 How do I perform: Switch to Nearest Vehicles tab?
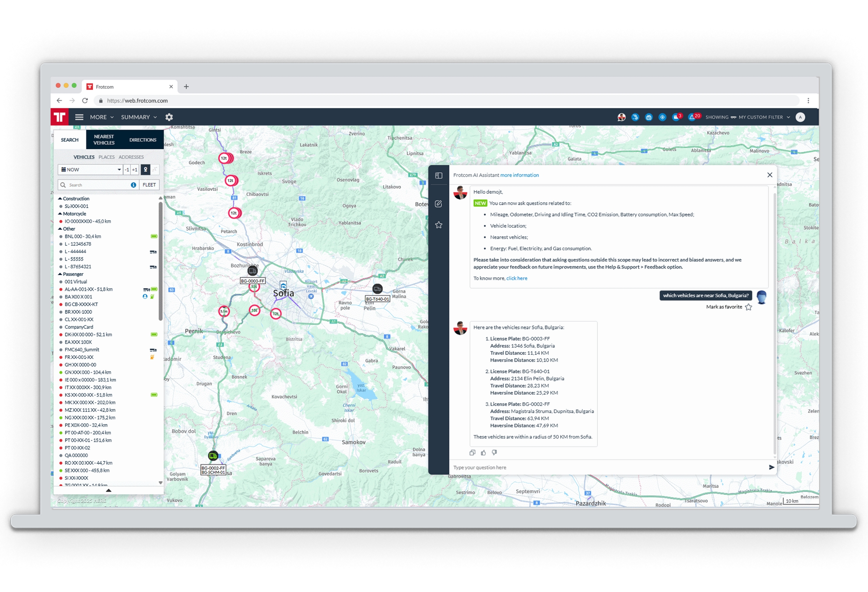[x=104, y=140]
